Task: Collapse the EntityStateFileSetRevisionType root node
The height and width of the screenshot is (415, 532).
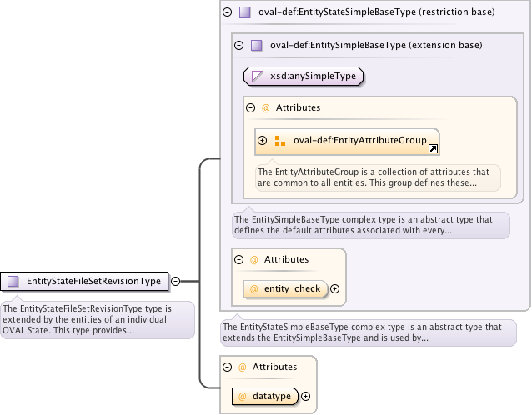Action: (176, 281)
